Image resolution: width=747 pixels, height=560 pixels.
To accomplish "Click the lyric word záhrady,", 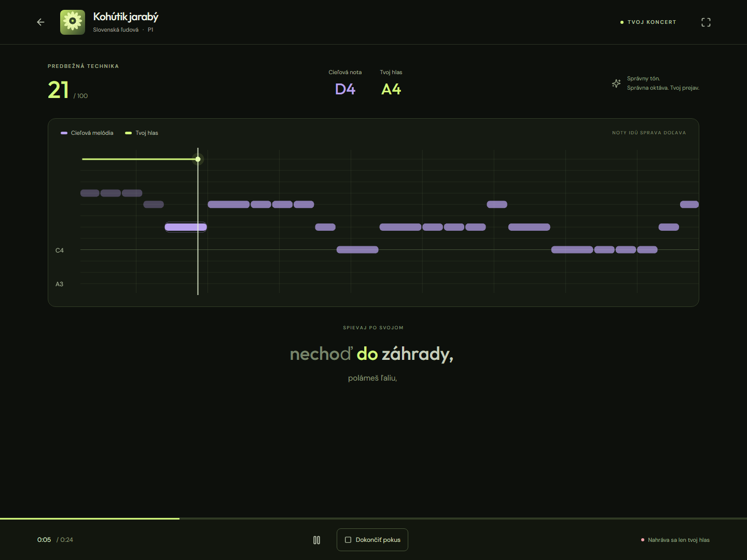I will [418, 354].
